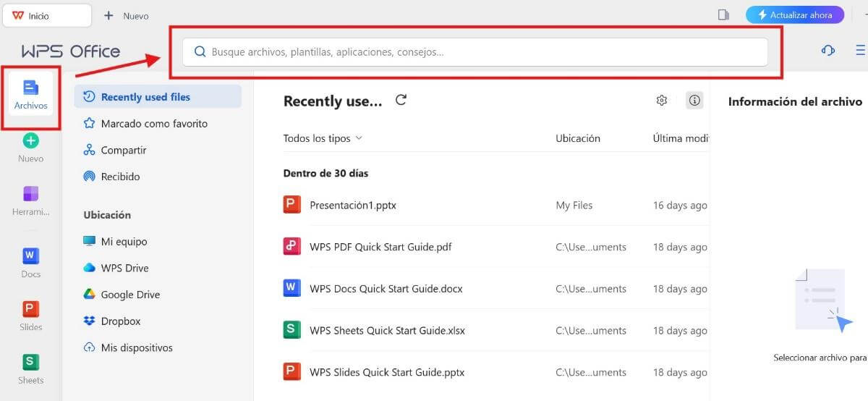Sort by Última modificación column header

680,138
